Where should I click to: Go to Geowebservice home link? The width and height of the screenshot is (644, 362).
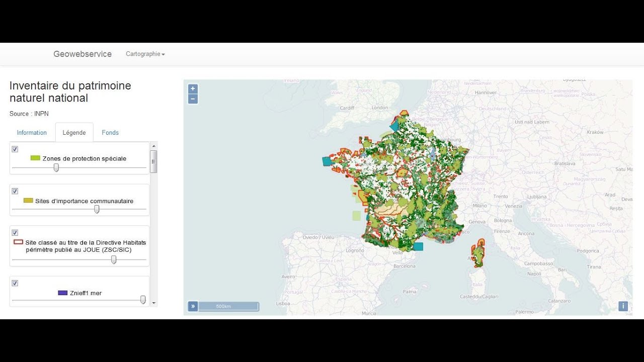point(83,54)
